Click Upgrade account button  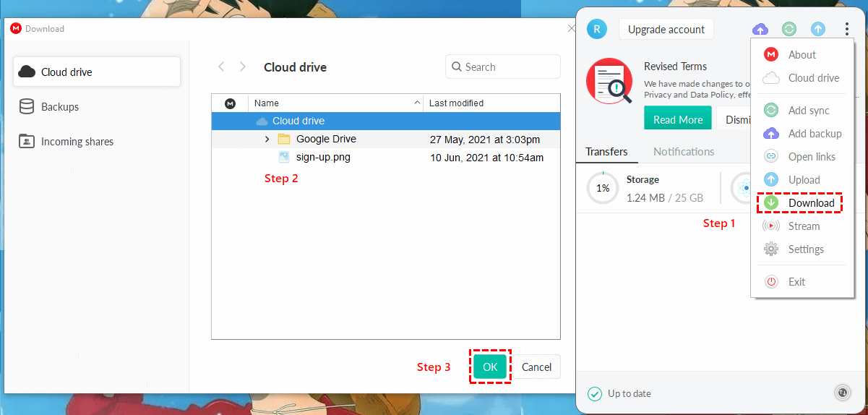point(666,29)
